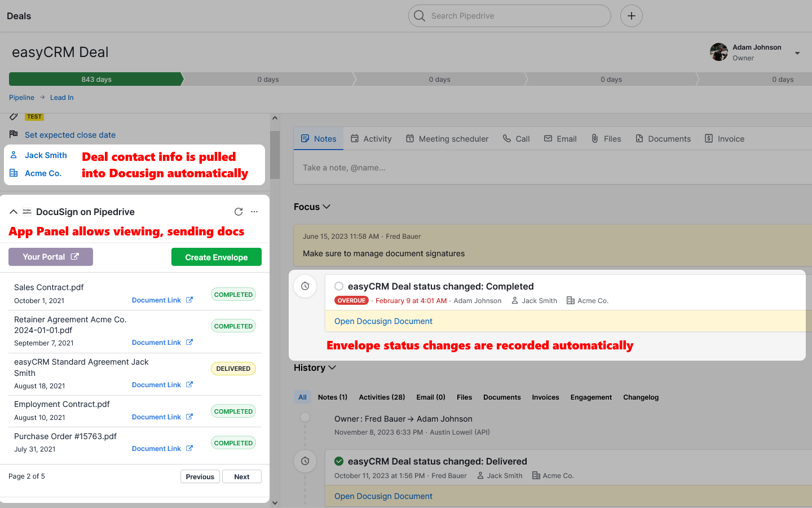This screenshot has height=508, width=812.
Task: Open the Adam Johnson owner dropdown
Action: tap(797, 52)
